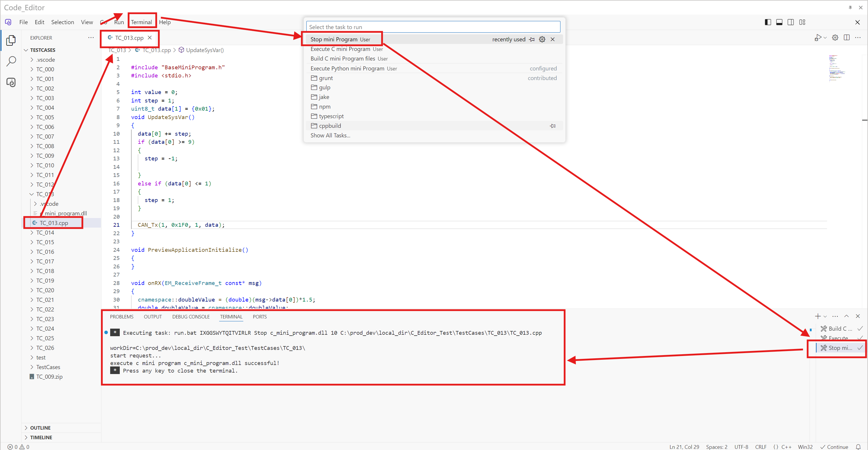Open the Explorer view icon
Image resolution: width=868 pixels, height=450 pixels.
pos(11,40)
